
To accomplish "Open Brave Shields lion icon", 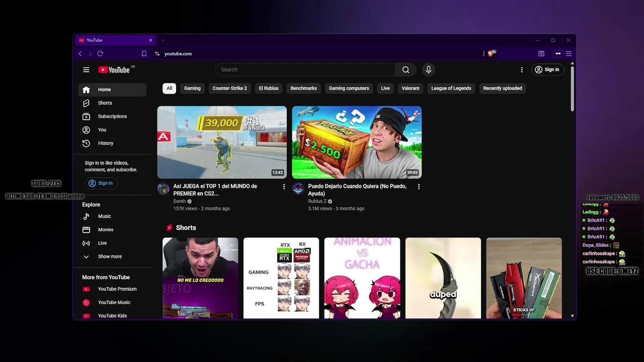I will point(491,53).
